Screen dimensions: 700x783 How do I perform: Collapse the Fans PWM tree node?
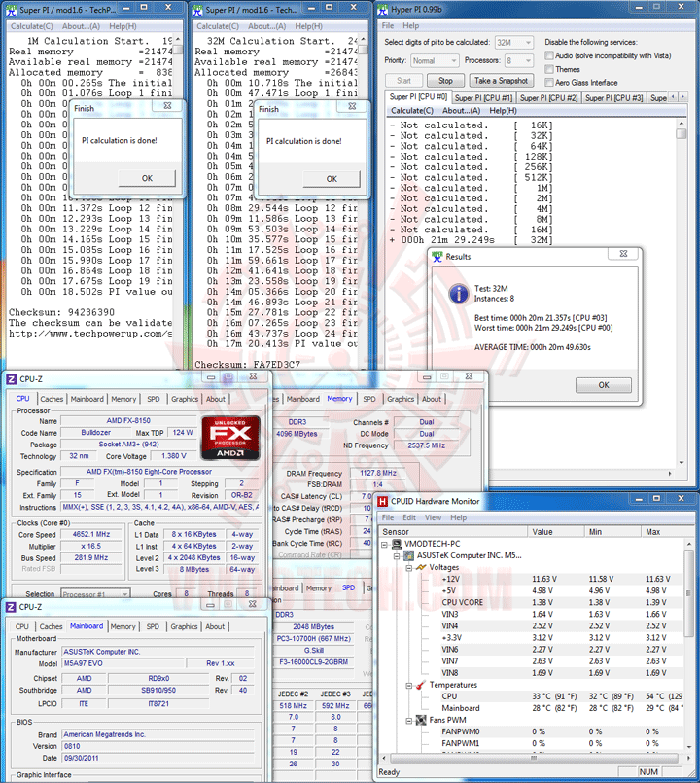pos(409,720)
